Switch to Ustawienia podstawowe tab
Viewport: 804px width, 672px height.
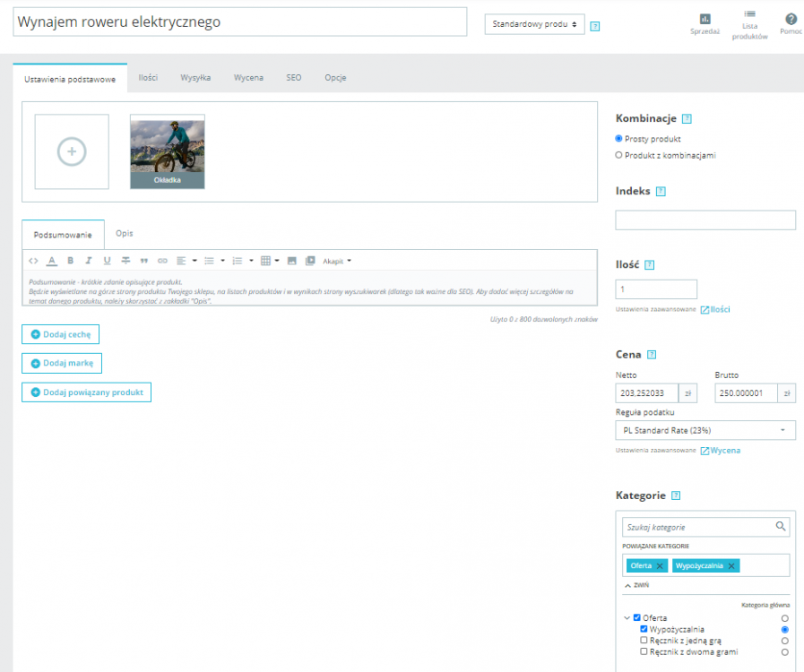70,79
